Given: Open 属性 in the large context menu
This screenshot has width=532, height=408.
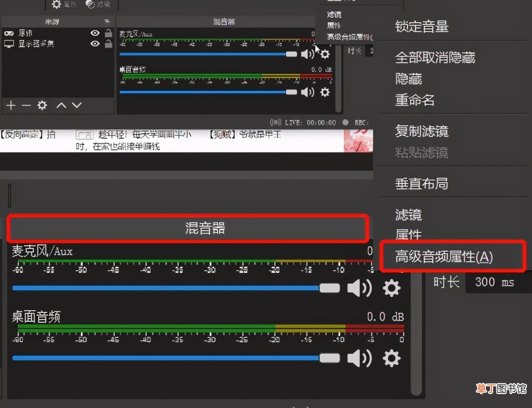Looking at the screenshot, I should point(409,235).
